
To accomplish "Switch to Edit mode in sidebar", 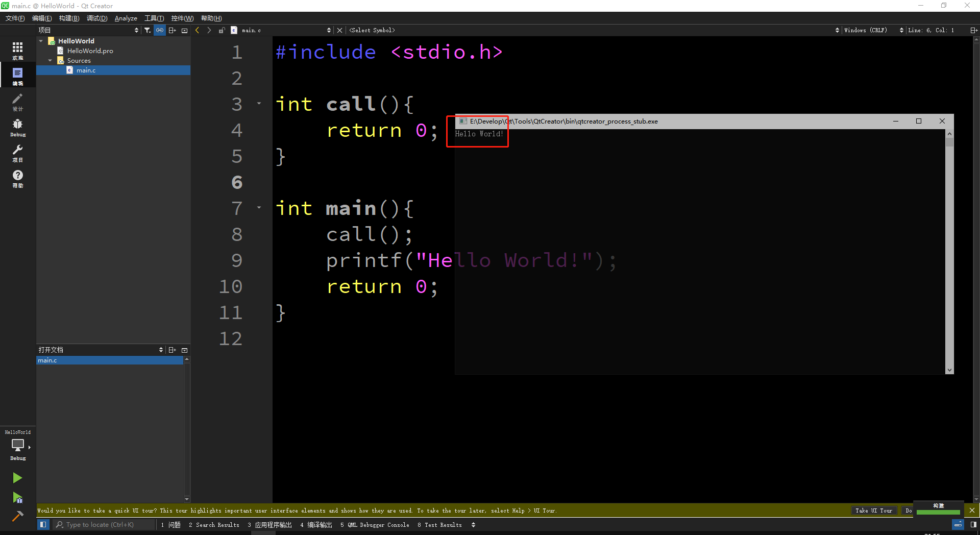I will pos(18,76).
